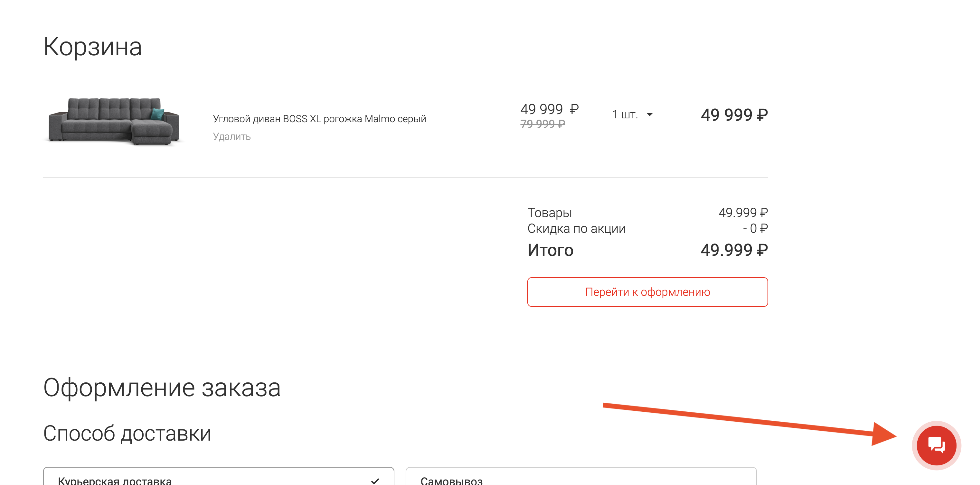
Task: Select the Курьерская доставка delivery option
Action: click(219, 477)
